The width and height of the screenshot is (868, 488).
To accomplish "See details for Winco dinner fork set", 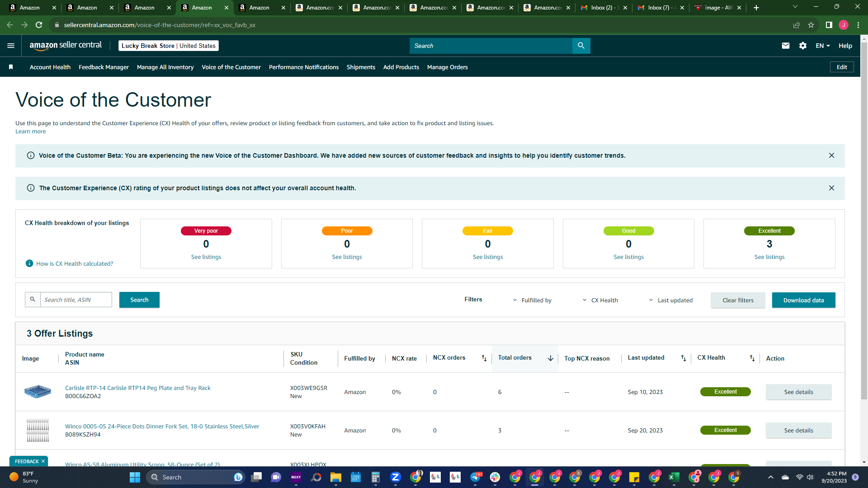I will pyautogui.click(x=798, y=430).
